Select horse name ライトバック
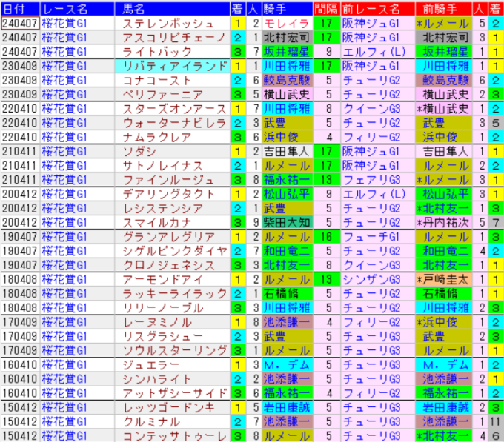The height and width of the screenshot is (442, 504). (157, 52)
